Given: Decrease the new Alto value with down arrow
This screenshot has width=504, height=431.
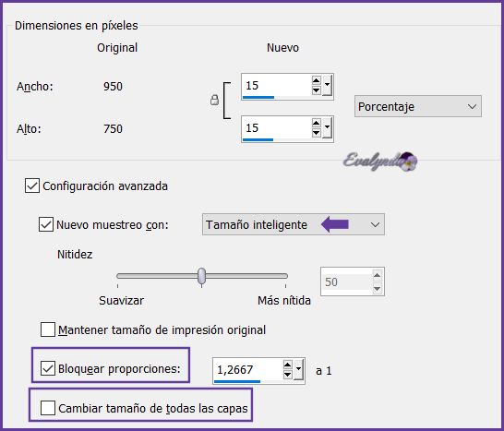Looking at the screenshot, I should [x=317, y=133].
